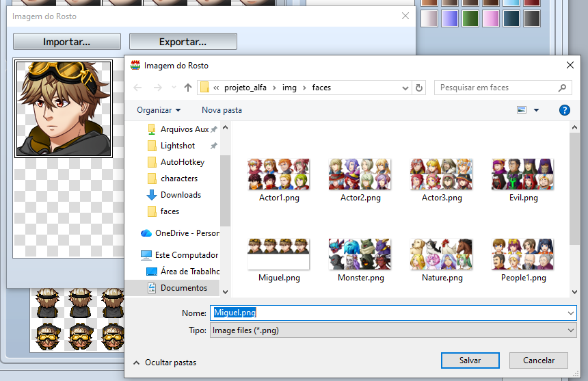This screenshot has height=381, width=588.
Task: Change view with the view mode icon
Action: [x=522, y=110]
